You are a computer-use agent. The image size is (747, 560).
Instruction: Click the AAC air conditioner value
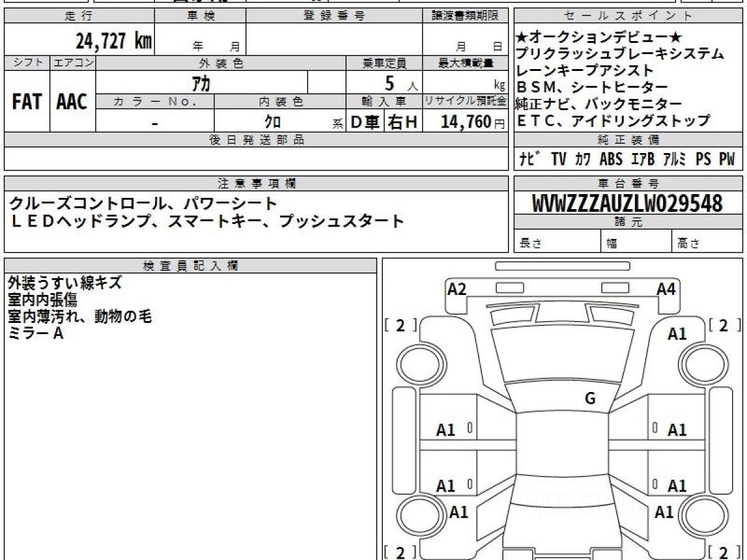73,101
